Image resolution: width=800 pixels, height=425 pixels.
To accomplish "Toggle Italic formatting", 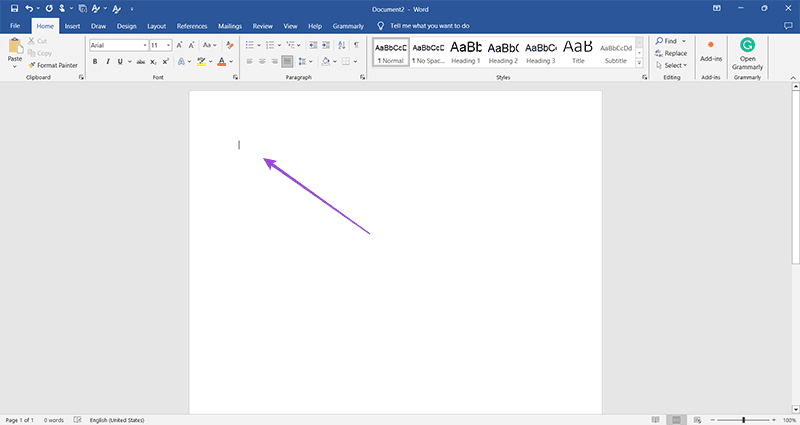I will tap(108, 62).
